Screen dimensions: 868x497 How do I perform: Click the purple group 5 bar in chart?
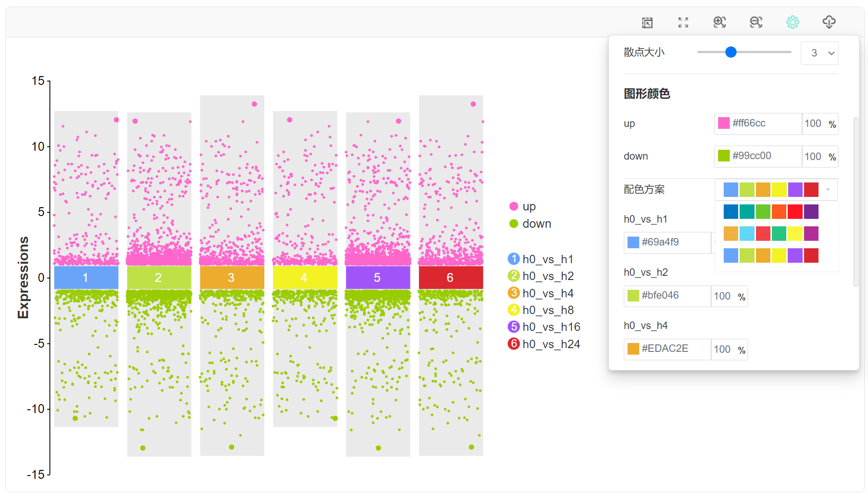coord(378,278)
